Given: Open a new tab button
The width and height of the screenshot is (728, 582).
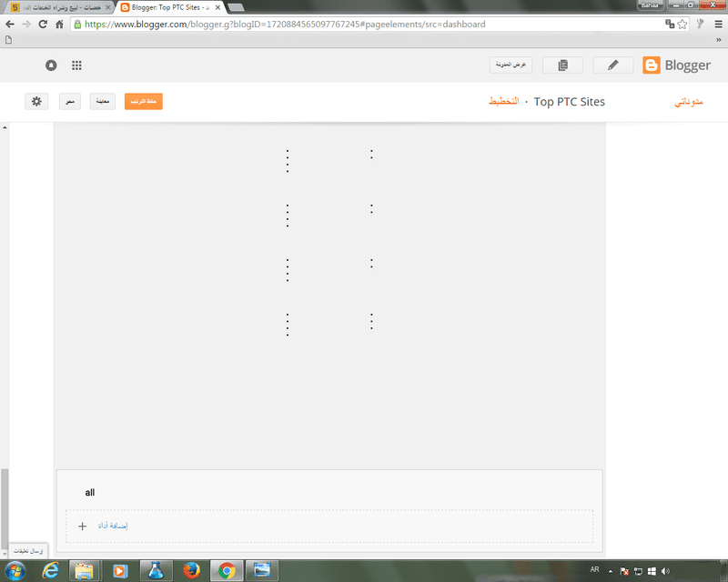Looking at the screenshot, I should pos(236,7).
